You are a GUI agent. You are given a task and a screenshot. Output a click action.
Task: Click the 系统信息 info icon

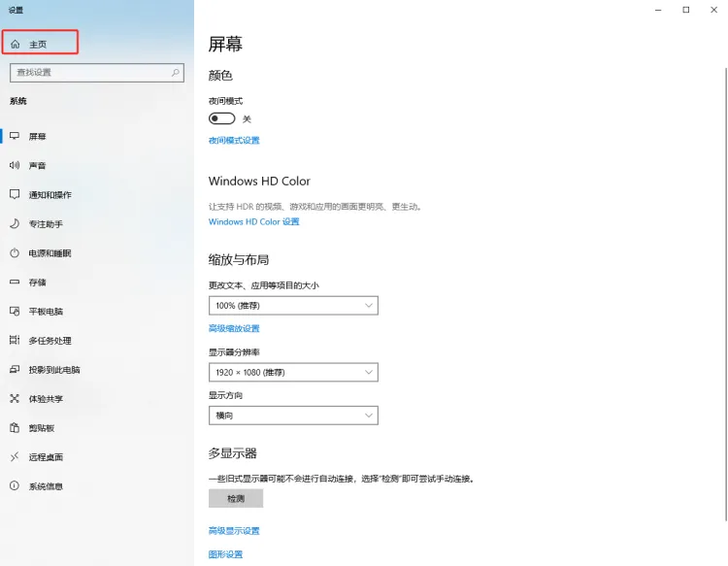point(15,485)
